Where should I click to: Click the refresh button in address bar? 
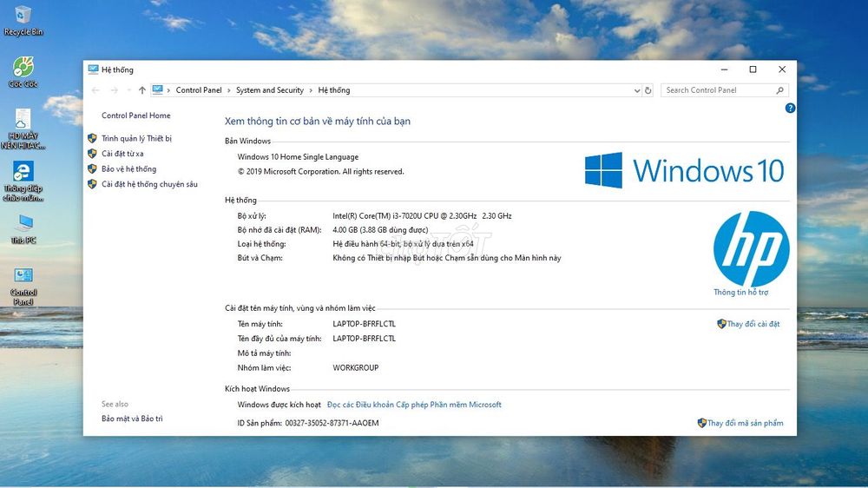(x=648, y=90)
